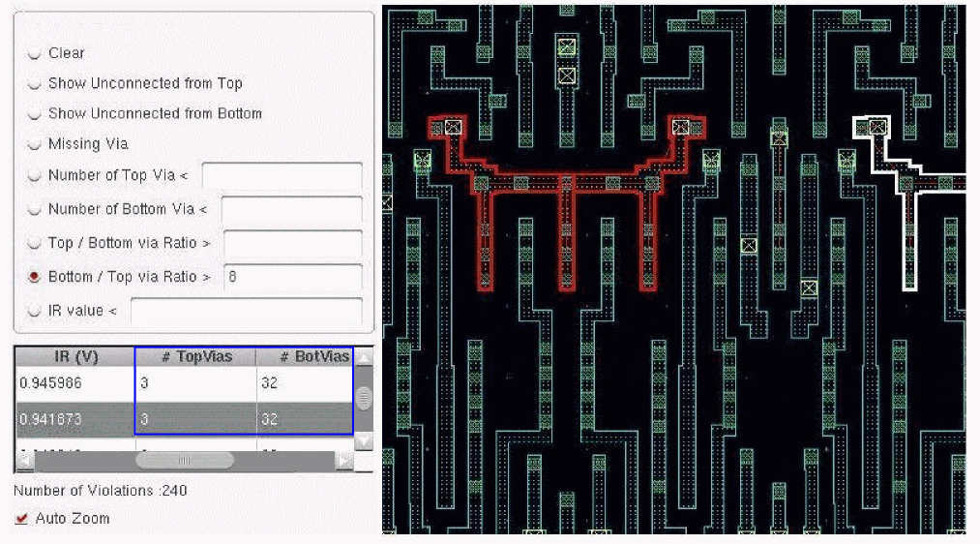Sort by the IR (V) column header

(75, 357)
